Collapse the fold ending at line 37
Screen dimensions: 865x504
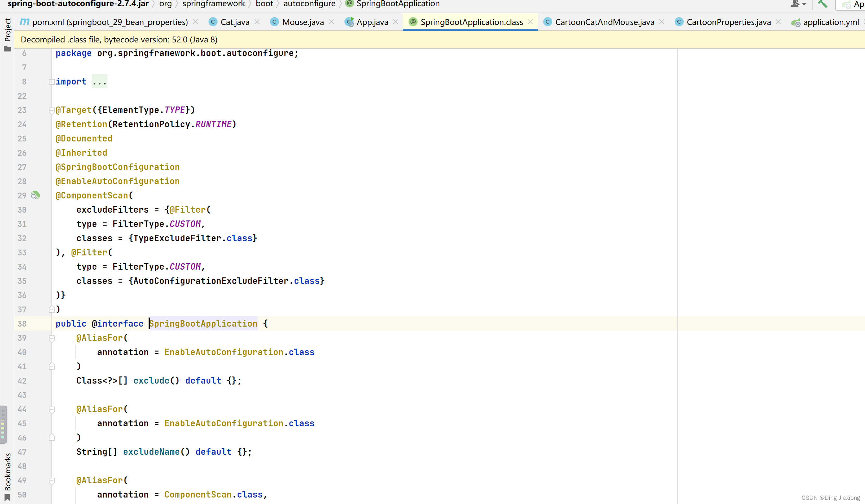pyautogui.click(x=51, y=309)
